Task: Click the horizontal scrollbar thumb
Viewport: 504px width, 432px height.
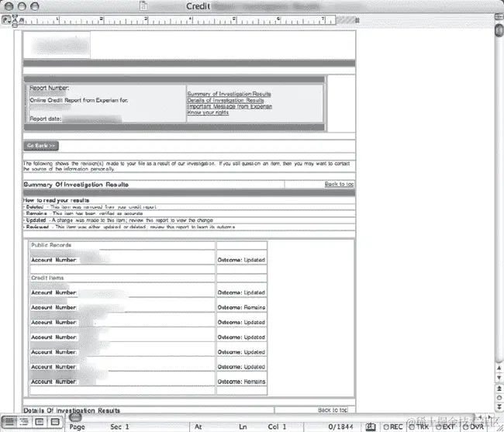Action: click(75, 417)
